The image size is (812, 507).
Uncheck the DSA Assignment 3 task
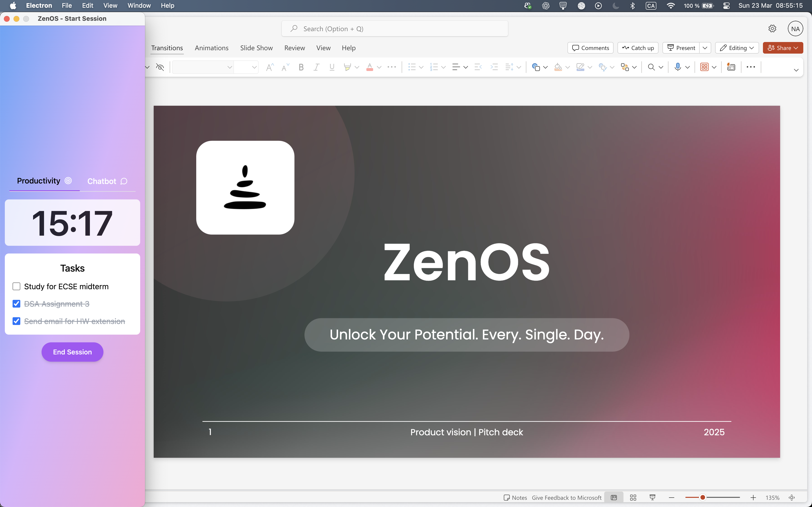[x=16, y=304]
